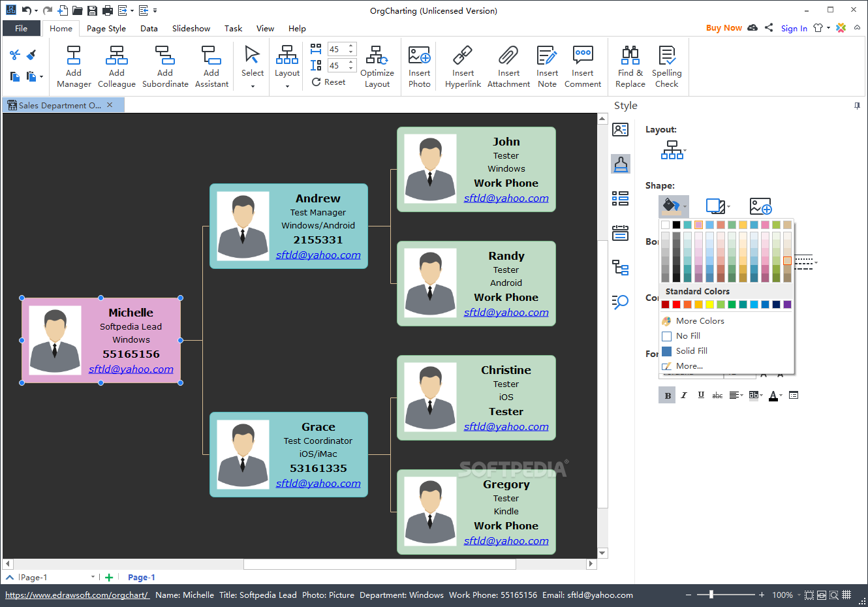
Task: Click the horizontal spacing value field
Action: (337, 50)
